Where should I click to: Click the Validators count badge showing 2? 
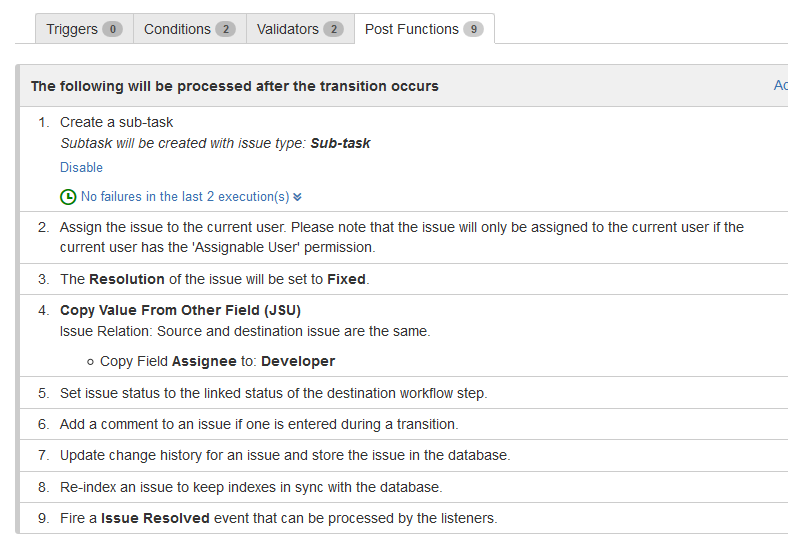[334, 29]
